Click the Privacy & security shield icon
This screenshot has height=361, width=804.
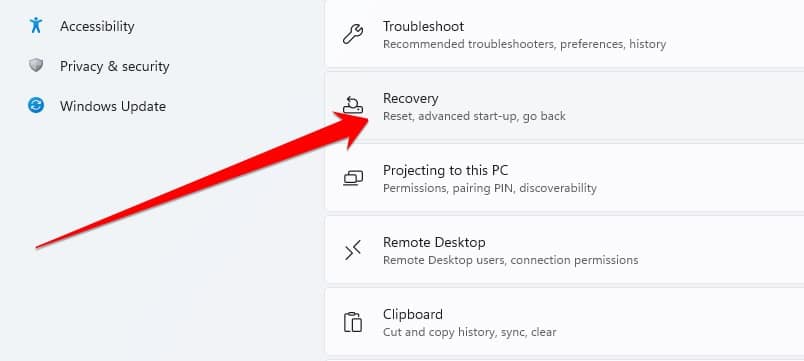(35, 65)
